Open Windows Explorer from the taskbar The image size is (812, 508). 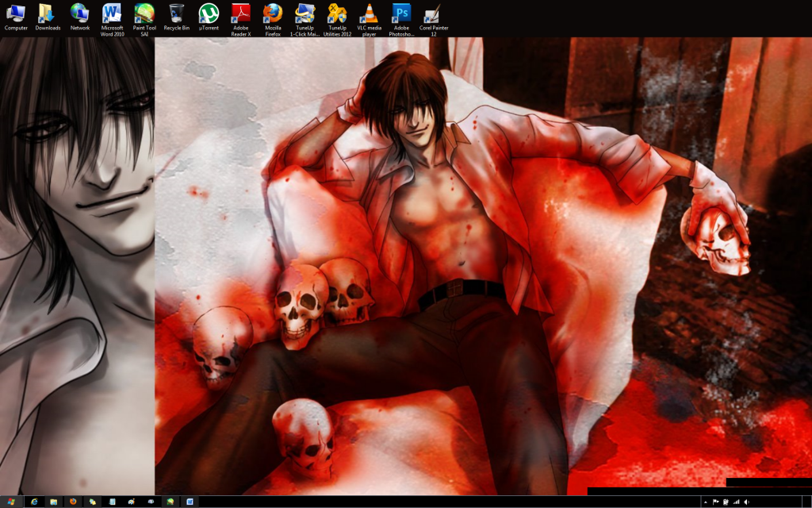[x=53, y=502]
